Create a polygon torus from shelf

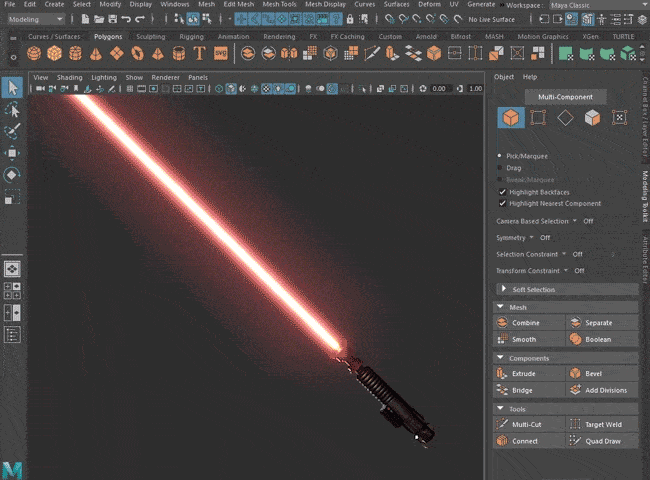coord(137,54)
